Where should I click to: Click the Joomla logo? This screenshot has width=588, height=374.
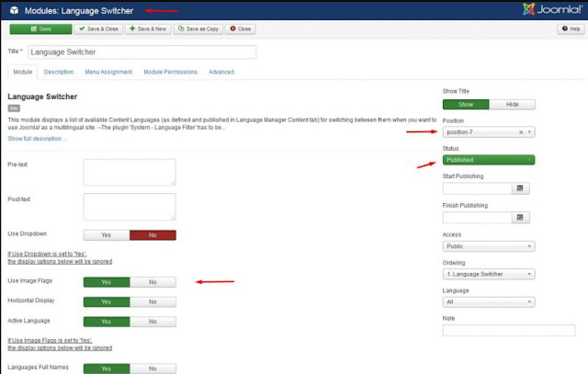tap(553, 9)
